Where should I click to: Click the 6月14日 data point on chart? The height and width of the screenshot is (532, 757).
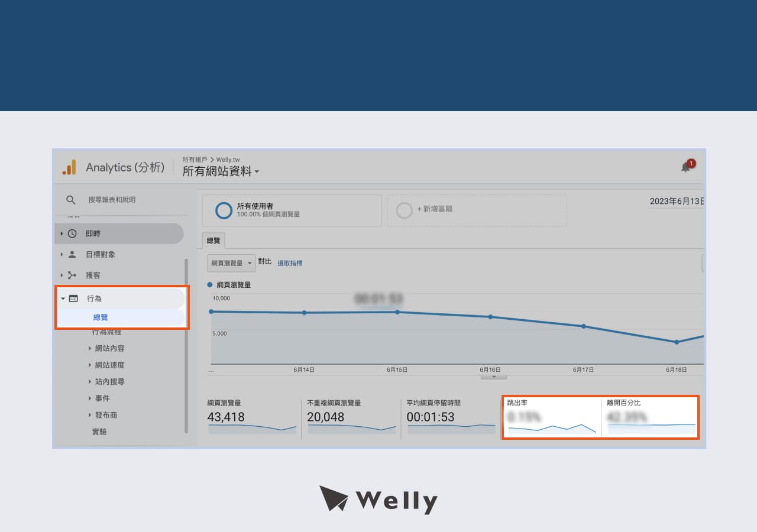pyautogui.click(x=304, y=313)
